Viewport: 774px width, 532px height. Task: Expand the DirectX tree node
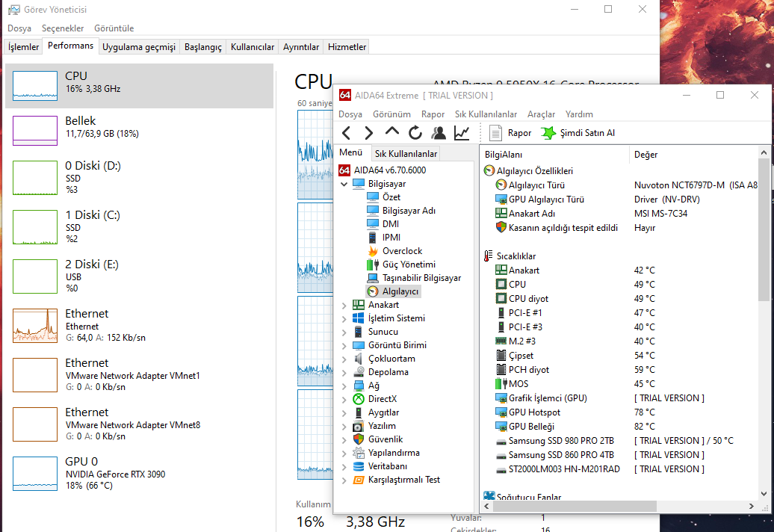(344, 399)
